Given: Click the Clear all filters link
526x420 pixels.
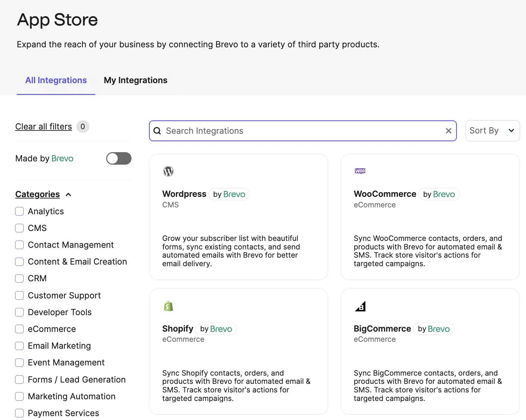Looking at the screenshot, I should click(x=43, y=127).
